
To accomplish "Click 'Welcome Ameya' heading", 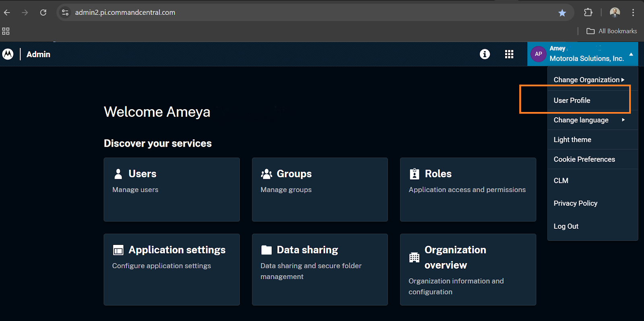I will 157,112.
